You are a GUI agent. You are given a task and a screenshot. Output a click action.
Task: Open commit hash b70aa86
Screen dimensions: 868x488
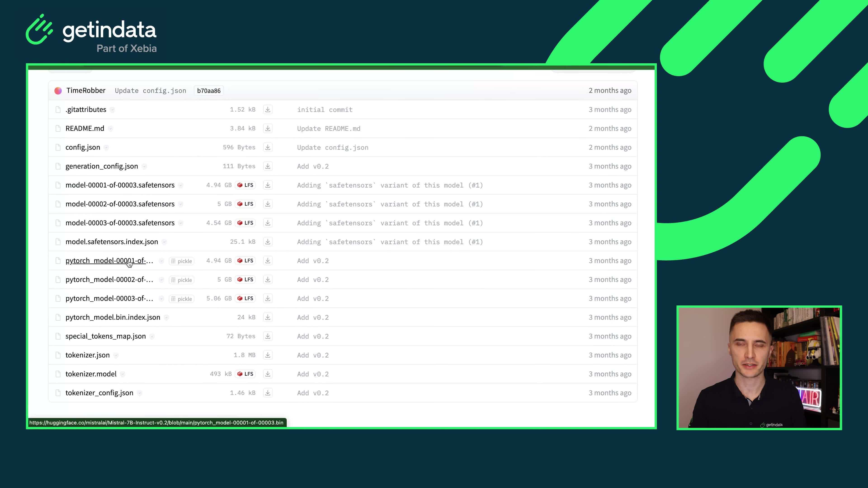209,91
